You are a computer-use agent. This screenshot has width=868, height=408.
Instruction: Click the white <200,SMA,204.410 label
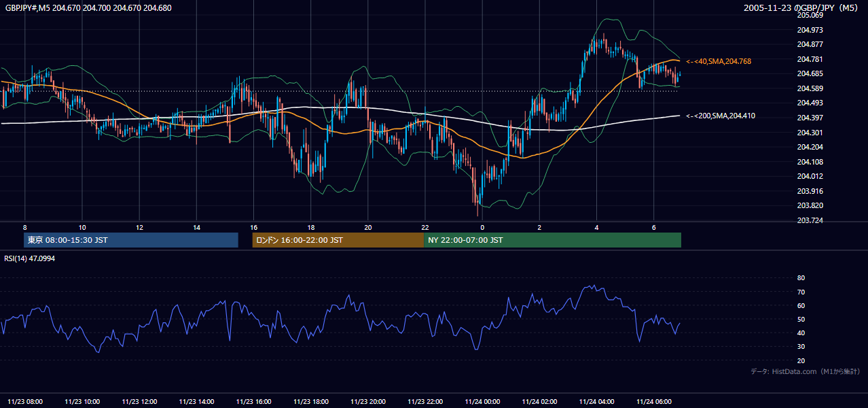[721, 116]
